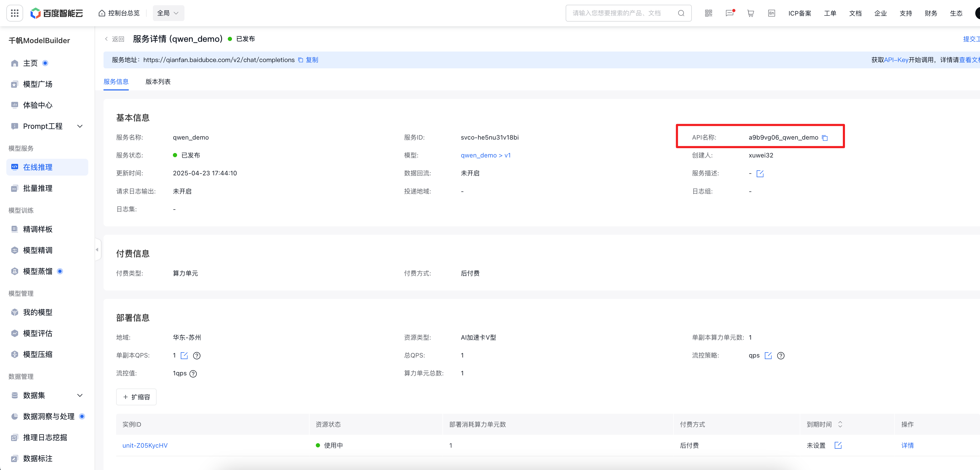980x470 pixels.
Task: Expand 数据集 submenu chevron
Action: point(80,395)
